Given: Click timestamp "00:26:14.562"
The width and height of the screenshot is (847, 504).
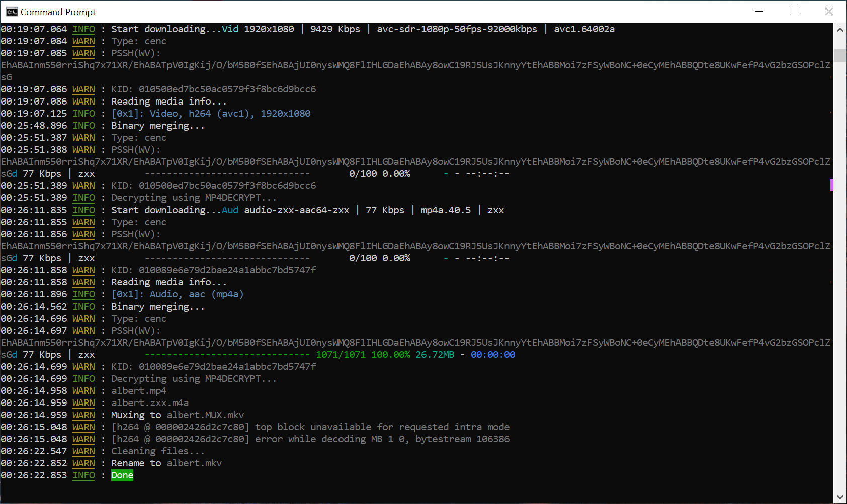Looking at the screenshot, I should 34,307.
